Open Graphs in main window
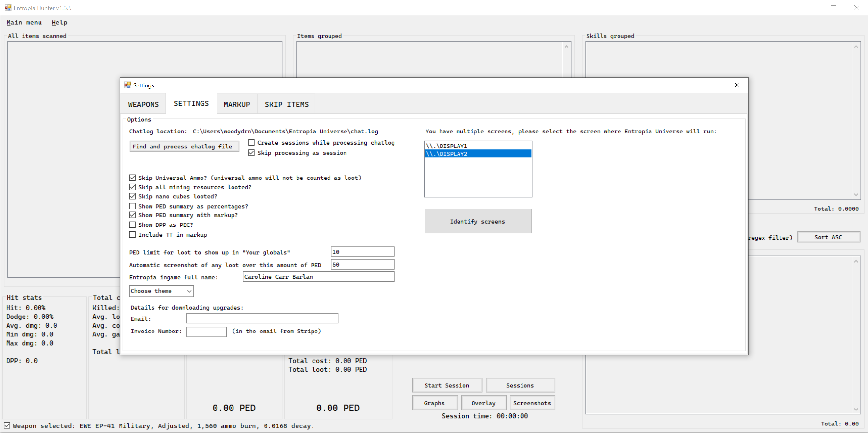 click(x=434, y=403)
